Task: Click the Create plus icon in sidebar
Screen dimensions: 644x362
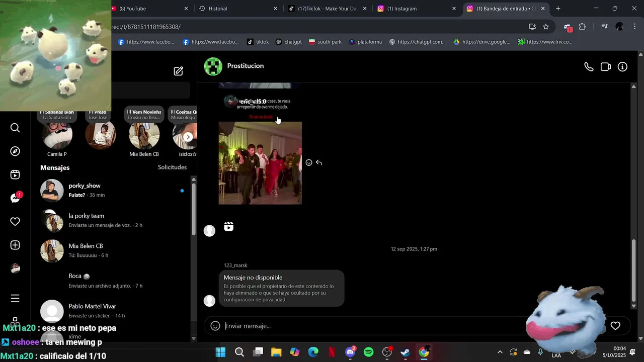Action: pos(15,245)
